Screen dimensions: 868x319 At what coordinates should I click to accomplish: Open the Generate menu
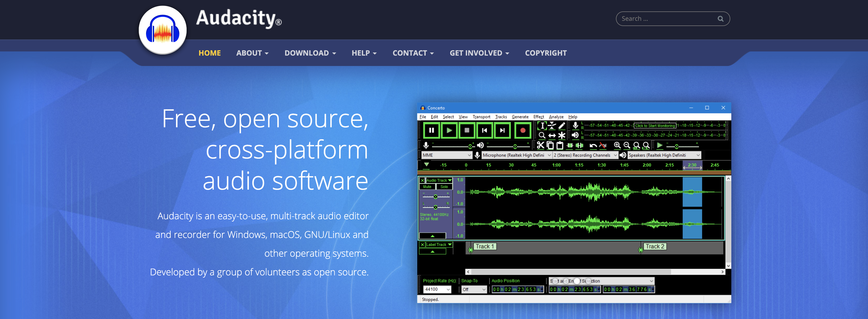(x=520, y=117)
